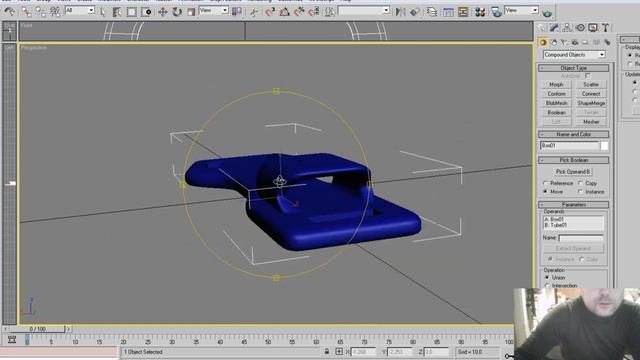Viewport: 640px width, 360px height.
Task: Select the Shapes create category
Action: click(554, 42)
